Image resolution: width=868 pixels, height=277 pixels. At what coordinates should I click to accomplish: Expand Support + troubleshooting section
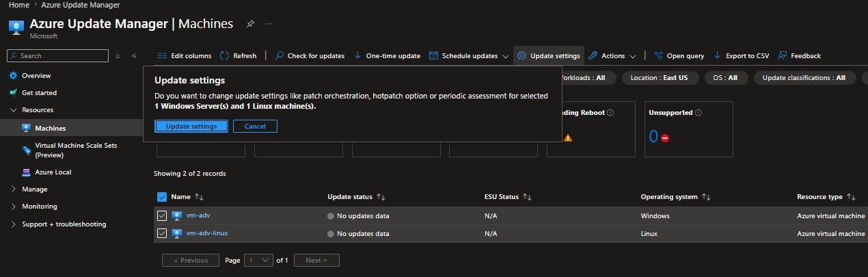[14, 224]
